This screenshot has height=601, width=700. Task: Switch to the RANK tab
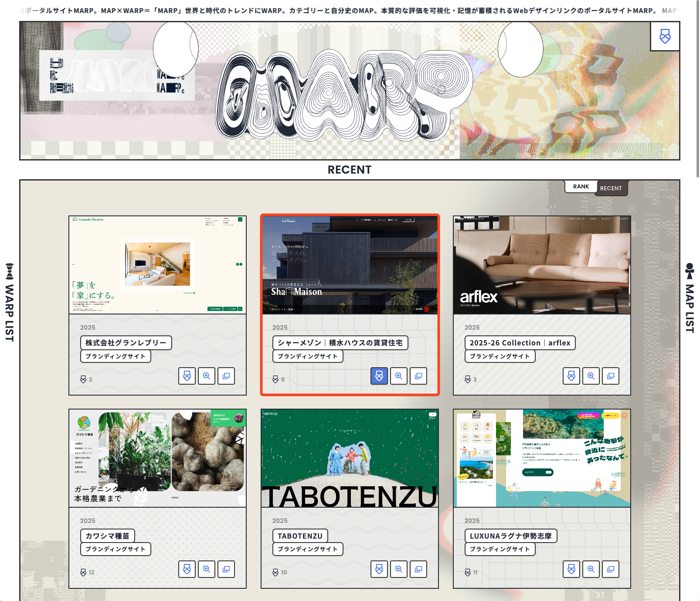coord(581,187)
